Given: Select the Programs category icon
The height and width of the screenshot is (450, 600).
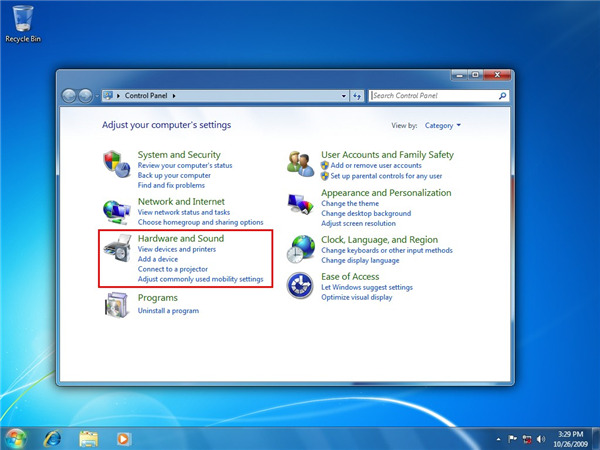Looking at the screenshot, I should pyautogui.click(x=117, y=304).
